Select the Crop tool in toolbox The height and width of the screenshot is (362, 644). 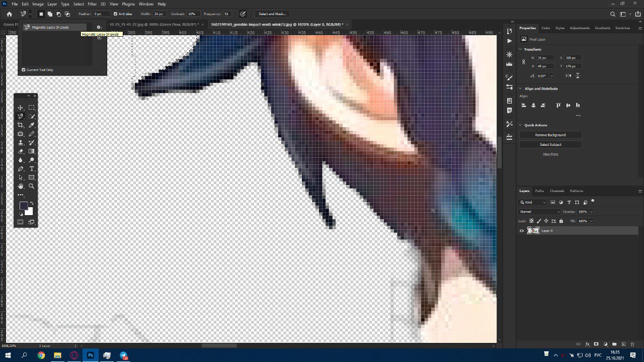pyautogui.click(x=21, y=125)
